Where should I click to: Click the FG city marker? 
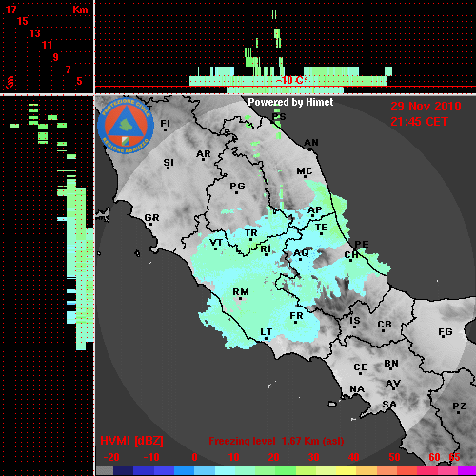[444, 336]
